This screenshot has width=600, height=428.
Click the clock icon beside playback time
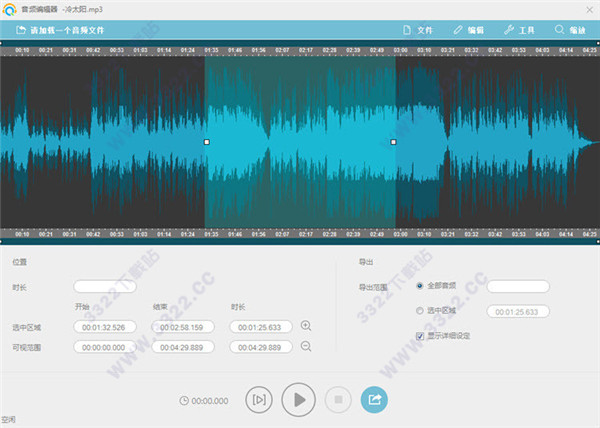click(x=184, y=400)
